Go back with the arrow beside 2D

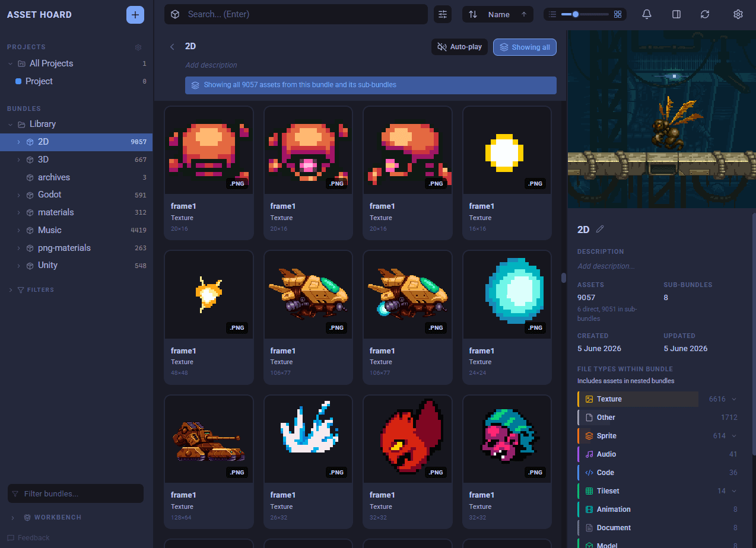coord(172,46)
